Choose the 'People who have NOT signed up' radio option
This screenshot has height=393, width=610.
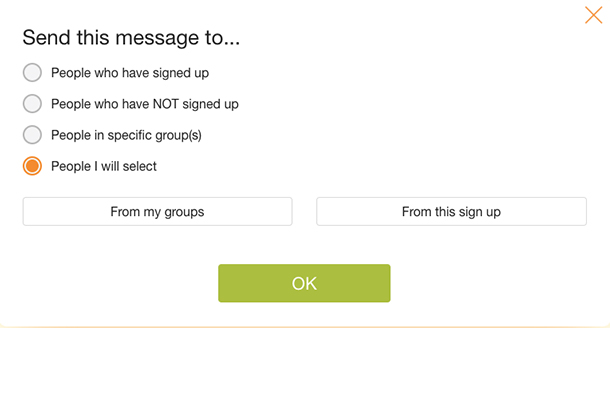coord(32,104)
